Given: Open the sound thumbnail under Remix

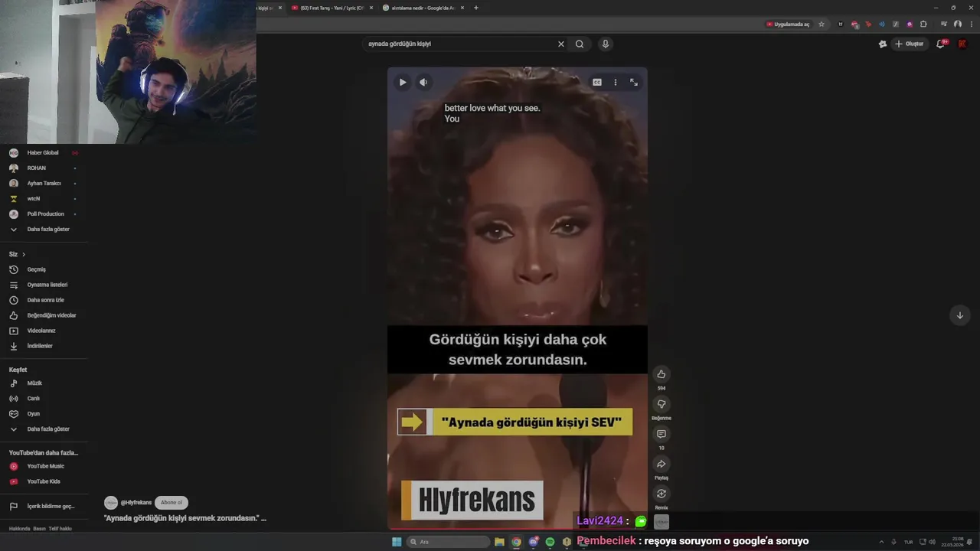Looking at the screenshot, I should (661, 522).
